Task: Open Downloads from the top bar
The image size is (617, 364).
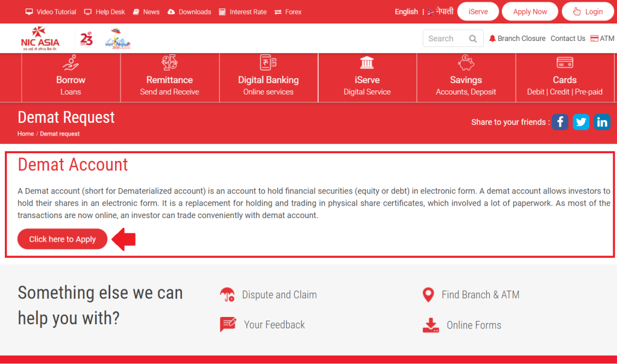Action: (x=189, y=12)
